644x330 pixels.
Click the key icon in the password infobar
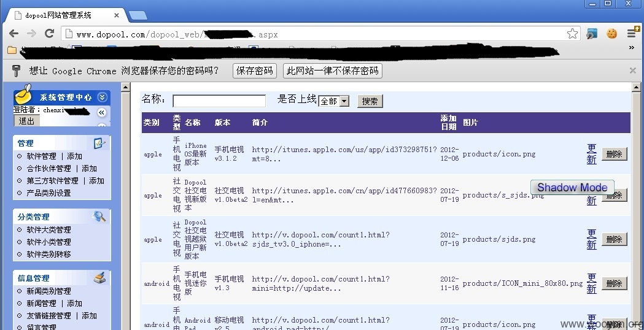15,71
